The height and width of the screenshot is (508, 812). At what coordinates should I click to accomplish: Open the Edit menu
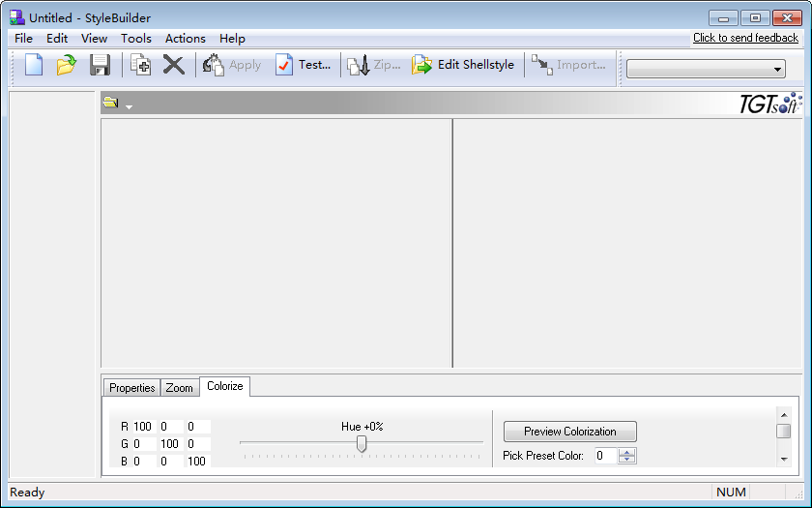(x=57, y=39)
